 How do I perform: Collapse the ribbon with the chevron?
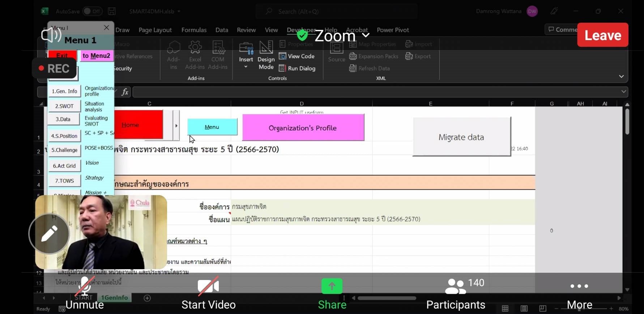pos(621,77)
